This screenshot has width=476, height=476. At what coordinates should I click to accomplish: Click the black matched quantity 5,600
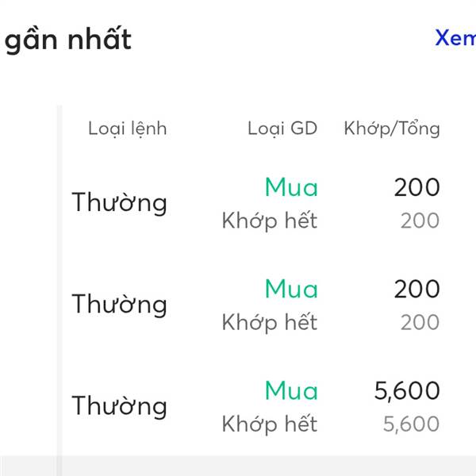click(x=407, y=390)
